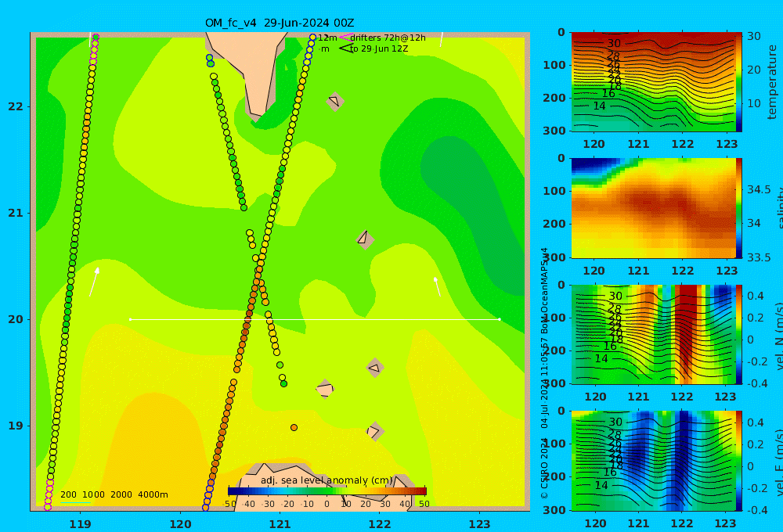The width and height of the screenshot is (783, 532).
Task: Click the black arrow beside 'to 29 Jun 12Z'
Action: click(x=346, y=49)
